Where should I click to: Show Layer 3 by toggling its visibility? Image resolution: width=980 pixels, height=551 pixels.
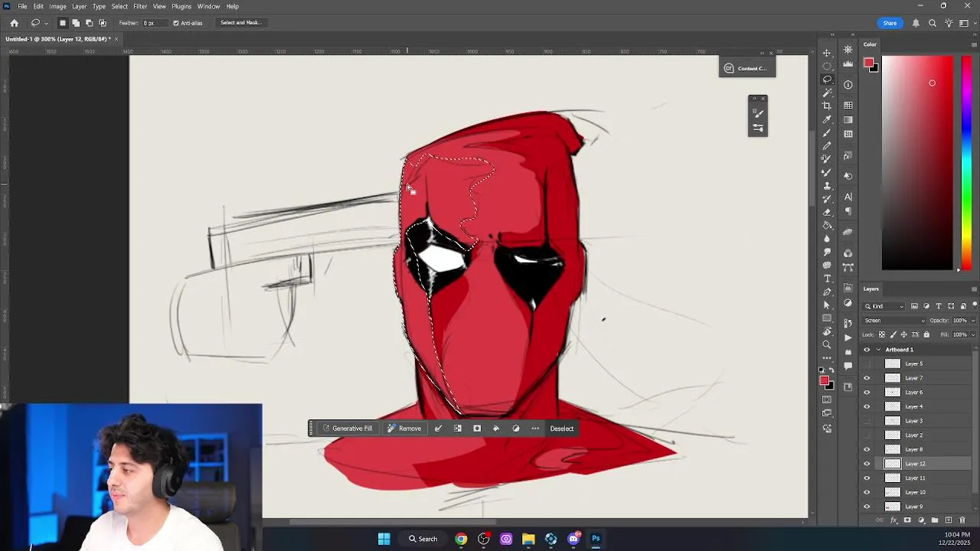(x=867, y=421)
